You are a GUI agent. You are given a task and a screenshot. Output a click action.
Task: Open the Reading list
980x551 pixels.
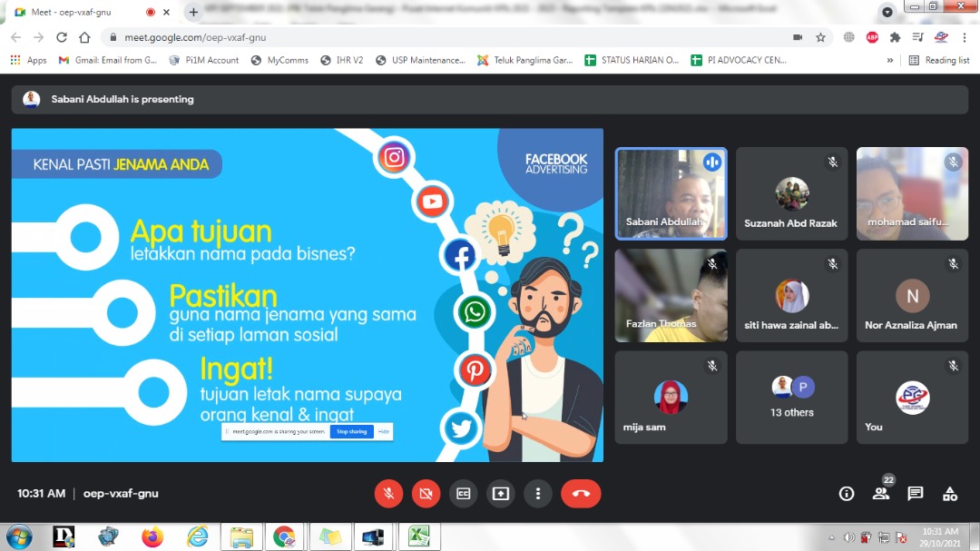point(939,60)
